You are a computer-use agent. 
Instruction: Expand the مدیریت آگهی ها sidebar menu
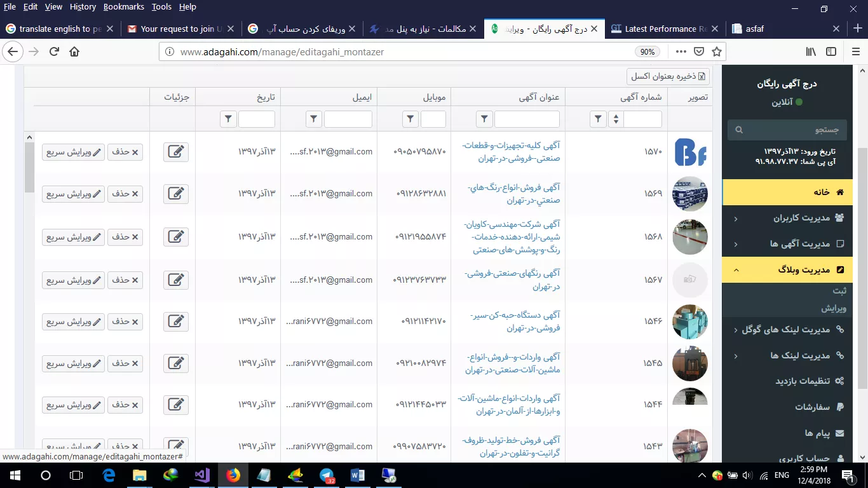[794, 244]
